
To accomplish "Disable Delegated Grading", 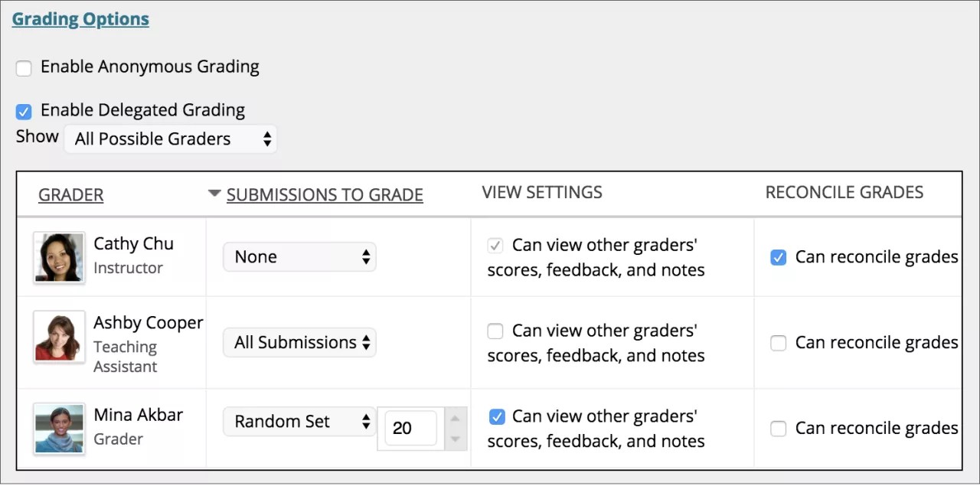I will click(x=23, y=110).
